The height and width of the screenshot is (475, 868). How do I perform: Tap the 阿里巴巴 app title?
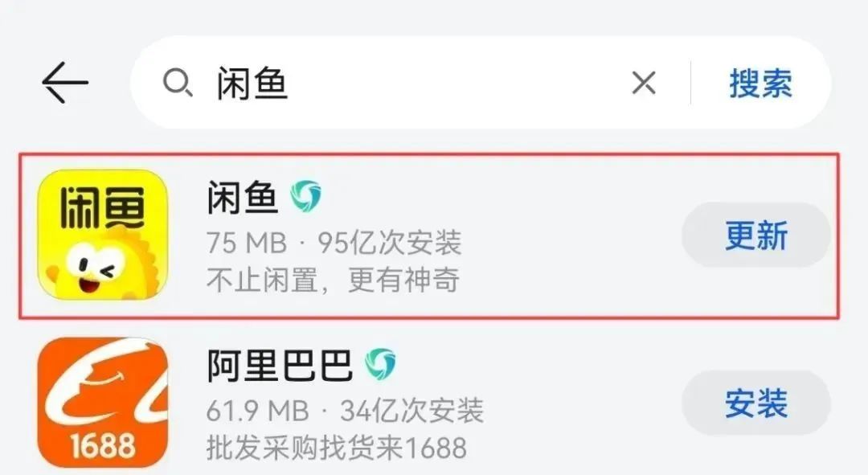280,366
